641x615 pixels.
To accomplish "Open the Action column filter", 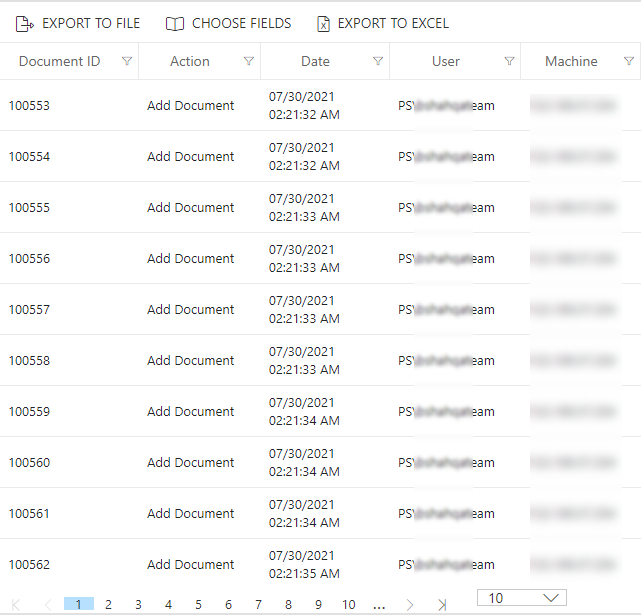I will coord(249,61).
